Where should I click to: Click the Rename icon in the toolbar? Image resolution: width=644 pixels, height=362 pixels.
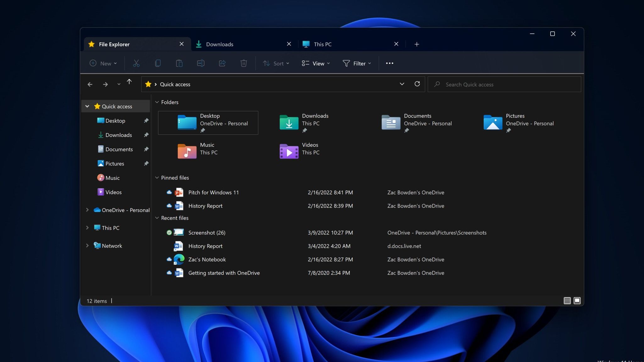pos(201,63)
